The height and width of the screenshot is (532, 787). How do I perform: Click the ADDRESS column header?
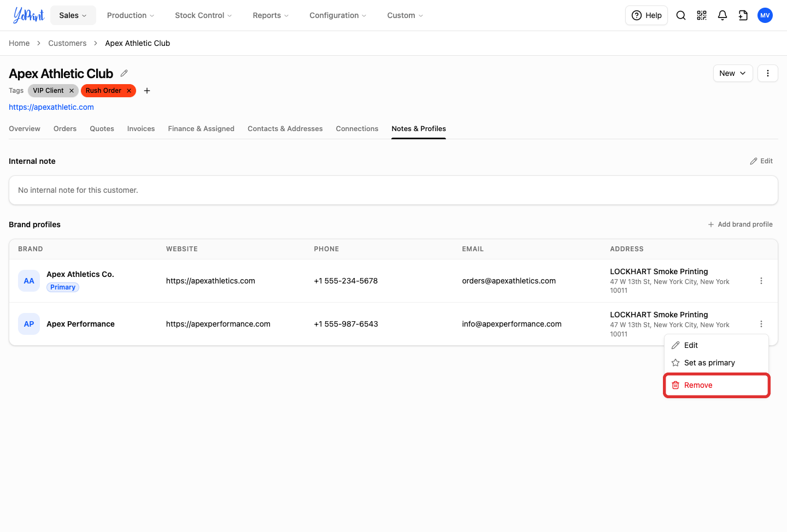[627, 249]
